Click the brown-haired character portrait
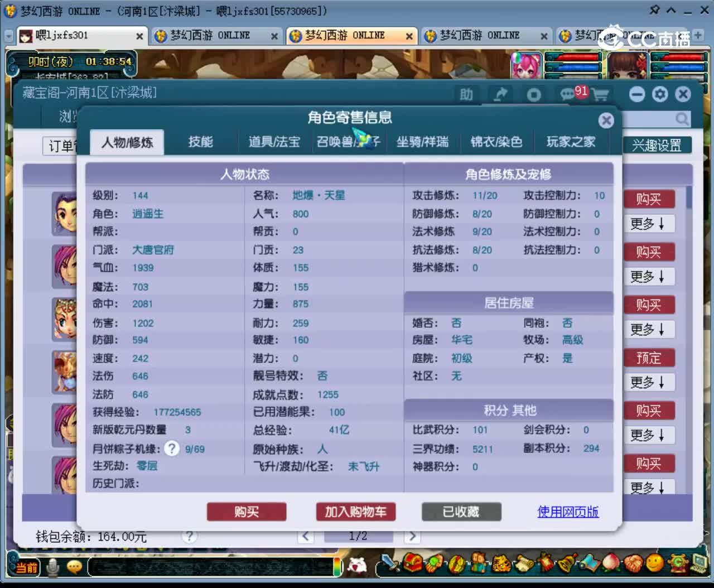Viewport: 714px width, 588px height. pos(628,65)
